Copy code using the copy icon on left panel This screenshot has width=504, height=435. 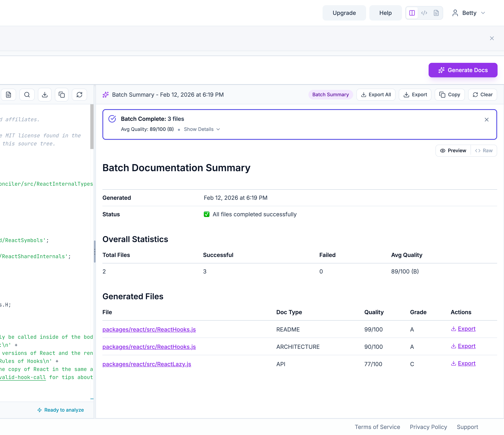point(62,95)
